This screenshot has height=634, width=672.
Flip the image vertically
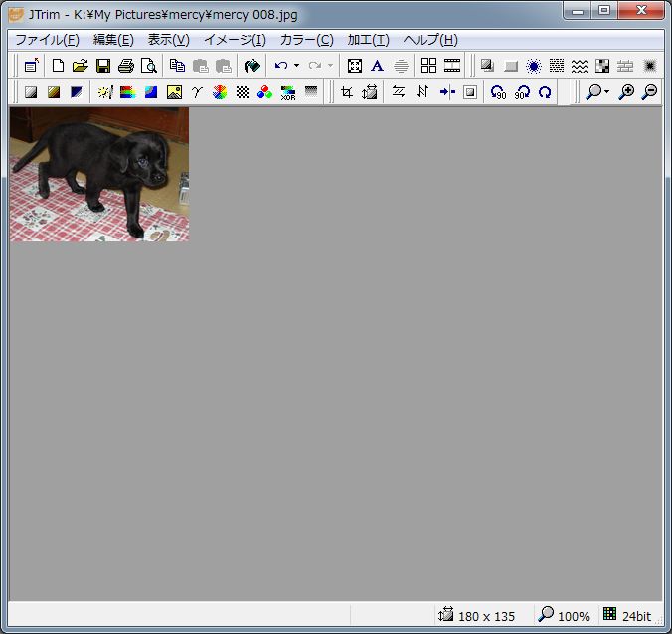coord(422,92)
